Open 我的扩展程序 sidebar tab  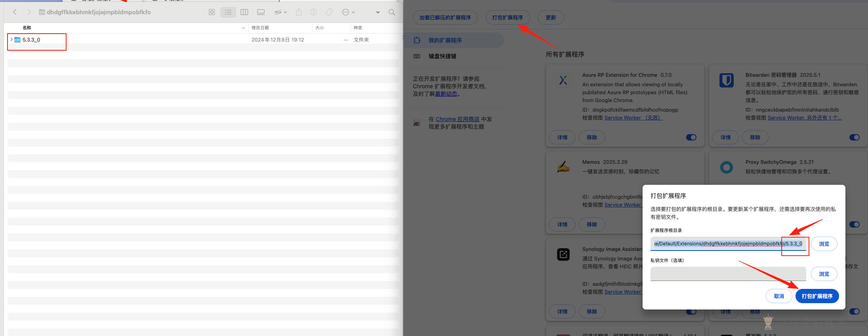[454, 40]
